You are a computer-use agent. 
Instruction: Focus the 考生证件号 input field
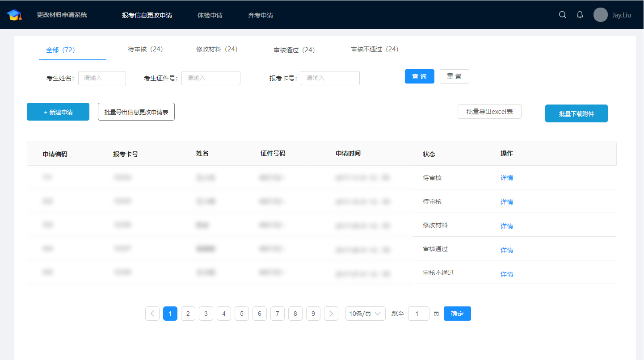pyautogui.click(x=211, y=78)
